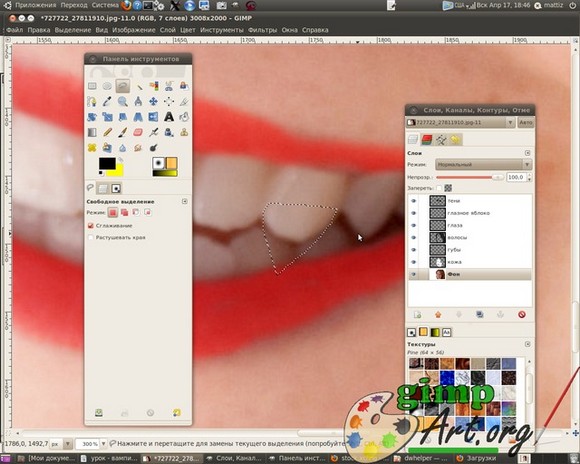Activate the Color Picker eyedropper tool
The height and width of the screenshot is (464, 580).
107,101
